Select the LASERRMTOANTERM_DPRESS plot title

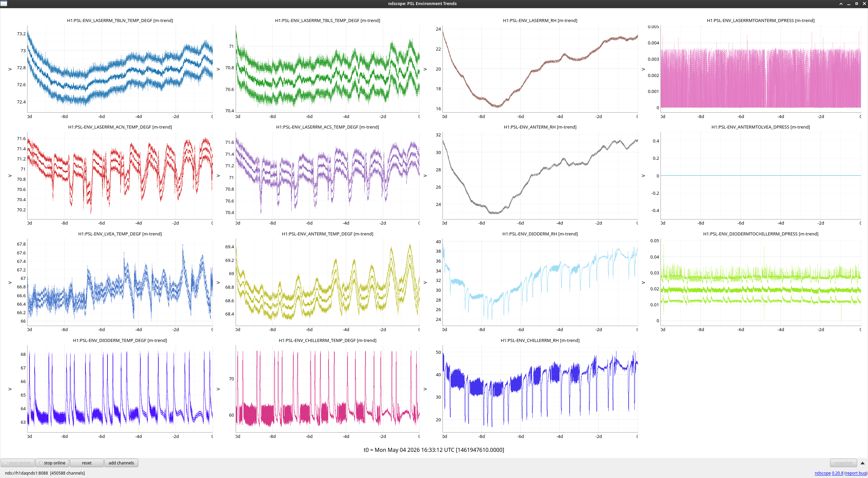pyautogui.click(x=761, y=20)
